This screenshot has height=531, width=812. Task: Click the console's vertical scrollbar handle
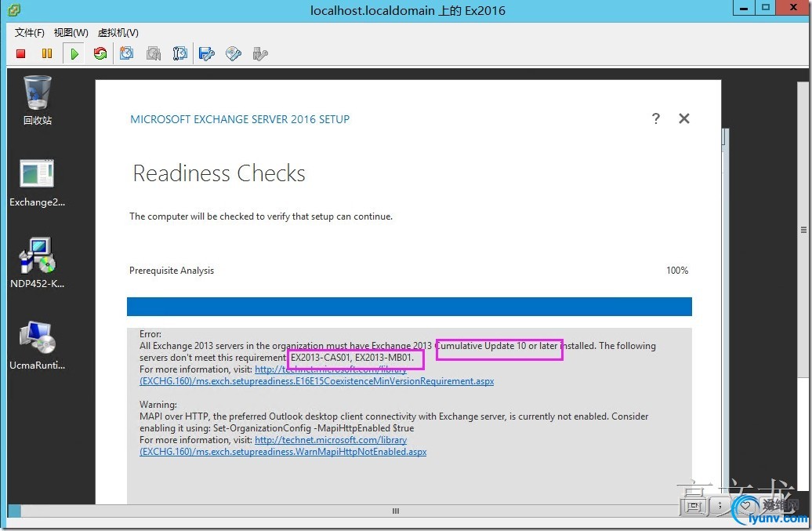(803, 230)
